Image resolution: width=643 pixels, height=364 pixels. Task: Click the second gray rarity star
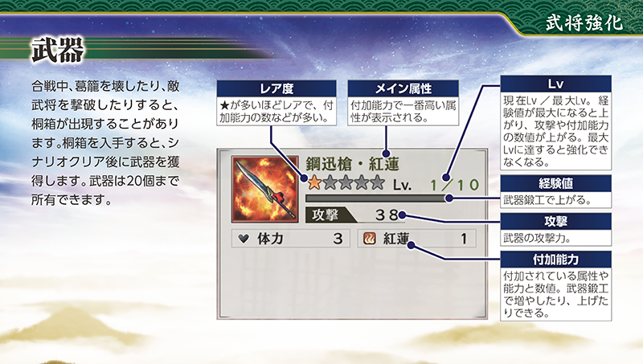330,182
